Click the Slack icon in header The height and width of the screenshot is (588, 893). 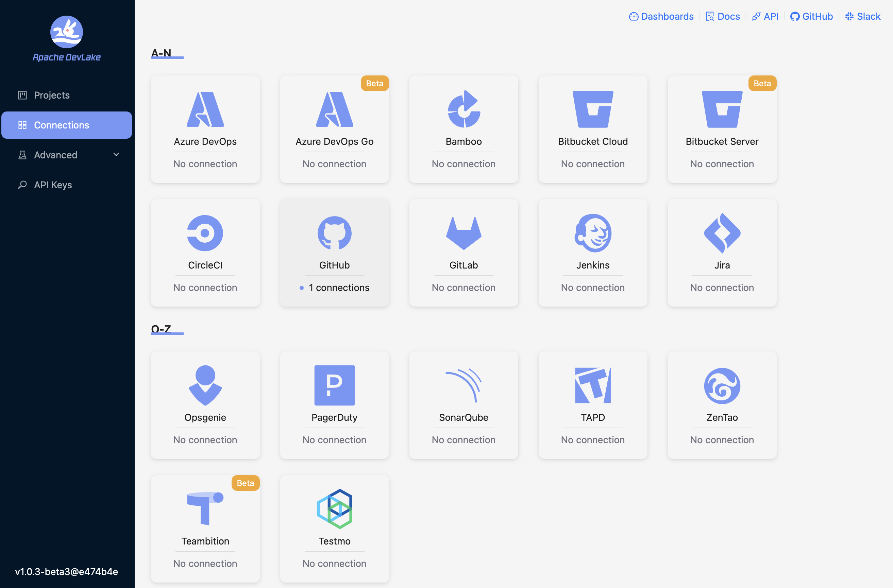[x=849, y=17]
